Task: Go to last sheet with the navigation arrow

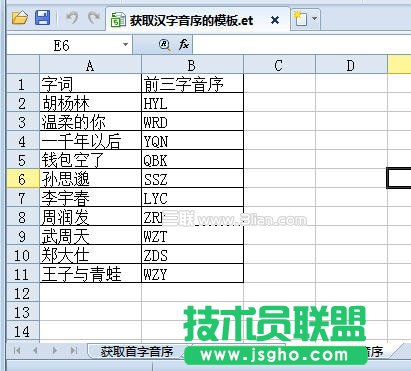Action: click(73, 350)
